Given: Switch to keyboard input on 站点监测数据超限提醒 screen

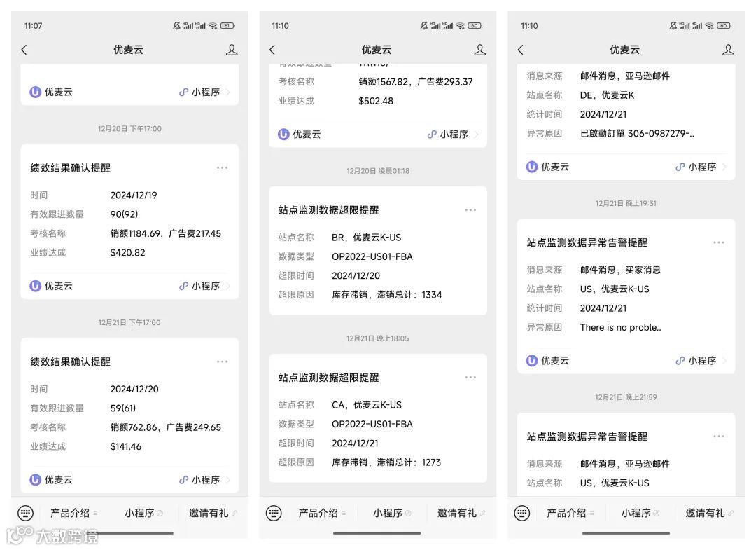Looking at the screenshot, I should tap(274, 513).
